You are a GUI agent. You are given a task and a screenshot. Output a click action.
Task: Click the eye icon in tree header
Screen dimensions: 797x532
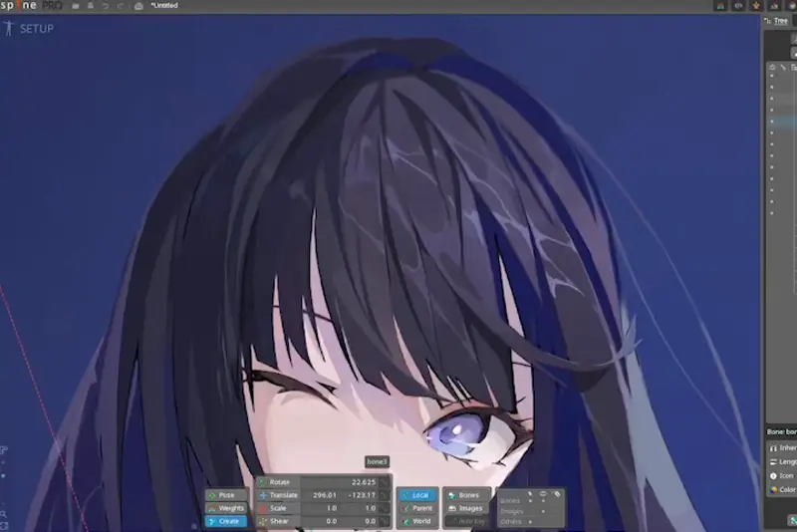tap(772, 67)
